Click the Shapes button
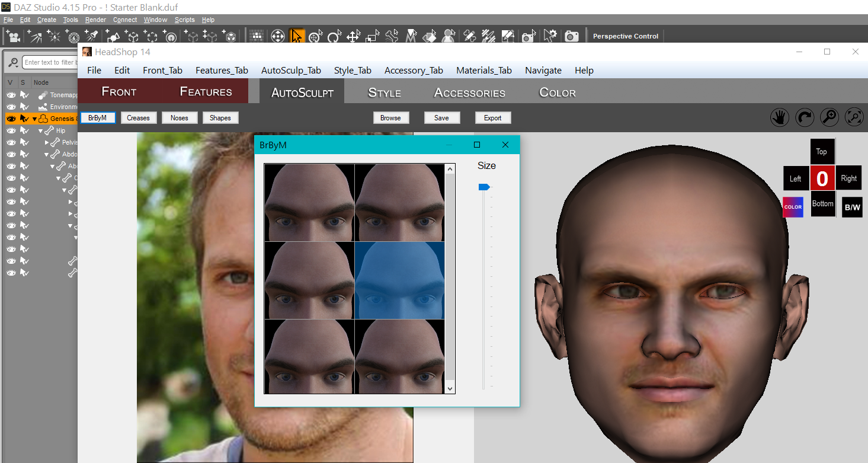The width and height of the screenshot is (868, 463). [x=220, y=118]
